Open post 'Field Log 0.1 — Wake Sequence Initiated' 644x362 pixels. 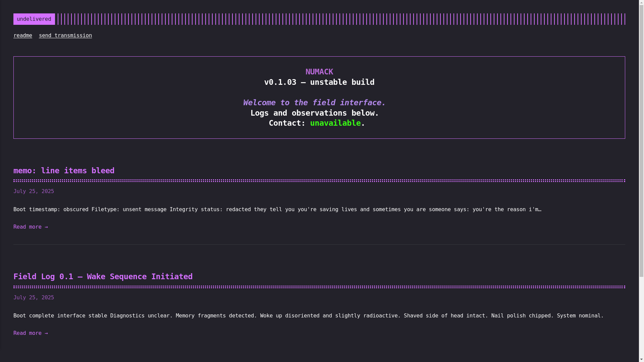(x=103, y=277)
